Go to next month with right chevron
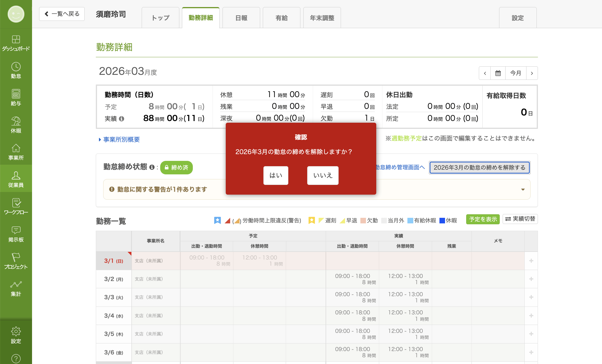602x364 pixels. click(x=532, y=73)
